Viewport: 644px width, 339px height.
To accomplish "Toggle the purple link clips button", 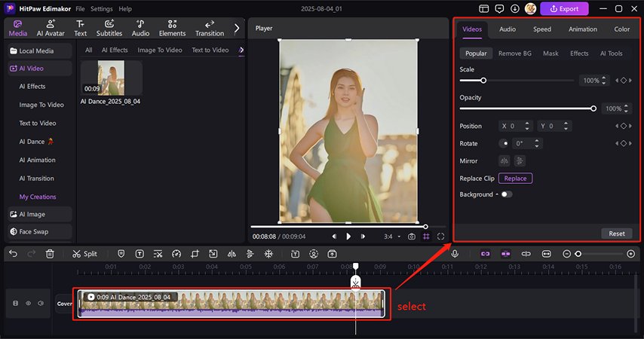I will tap(485, 254).
